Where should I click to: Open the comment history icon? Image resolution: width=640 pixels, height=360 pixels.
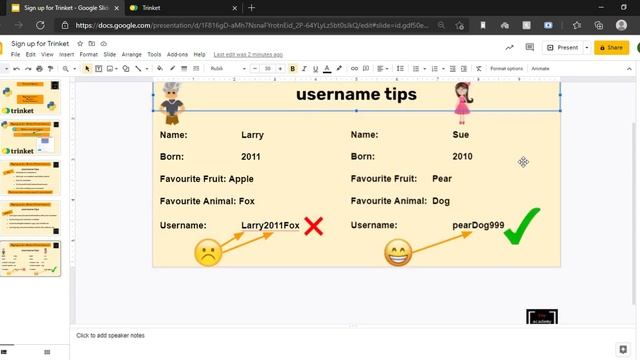(530, 47)
